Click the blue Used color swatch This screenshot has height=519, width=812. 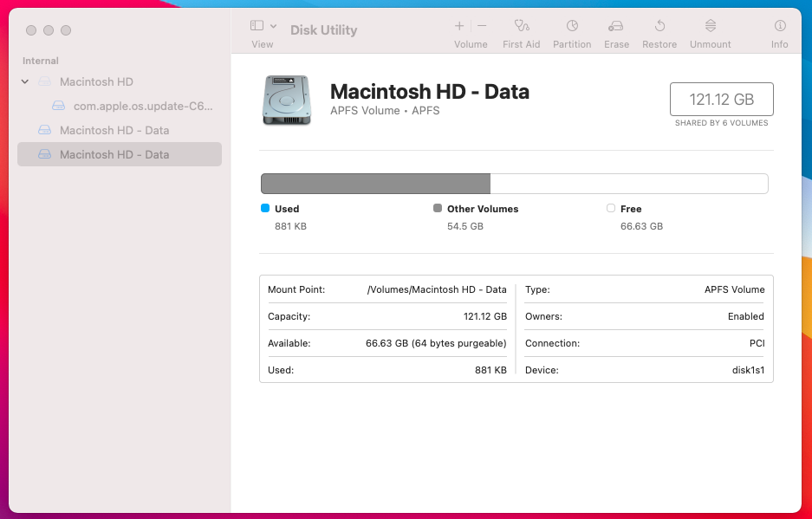[x=265, y=208]
